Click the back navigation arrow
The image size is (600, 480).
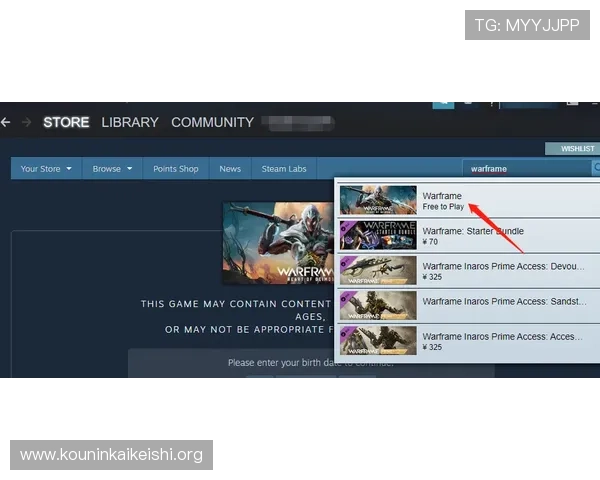6,122
